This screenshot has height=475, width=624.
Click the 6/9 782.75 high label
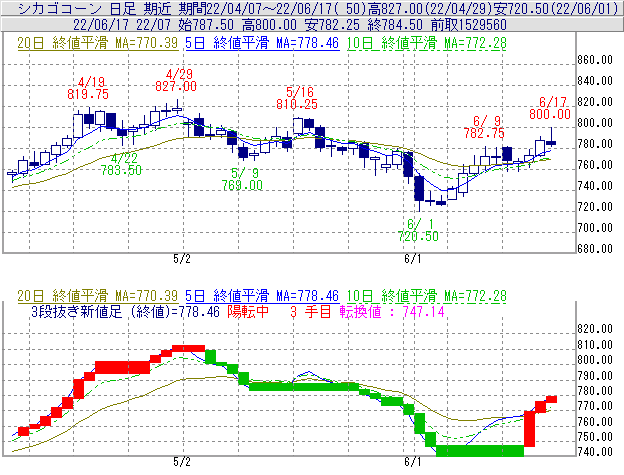(x=484, y=127)
